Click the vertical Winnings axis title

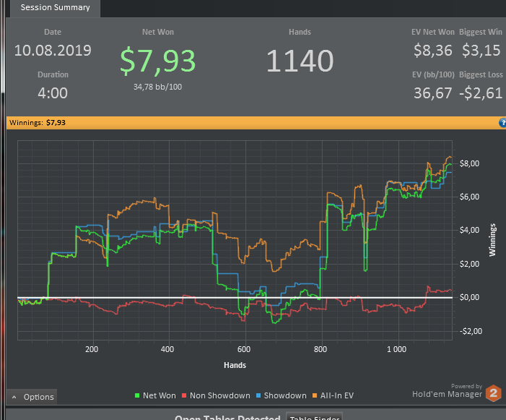(x=492, y=240)
